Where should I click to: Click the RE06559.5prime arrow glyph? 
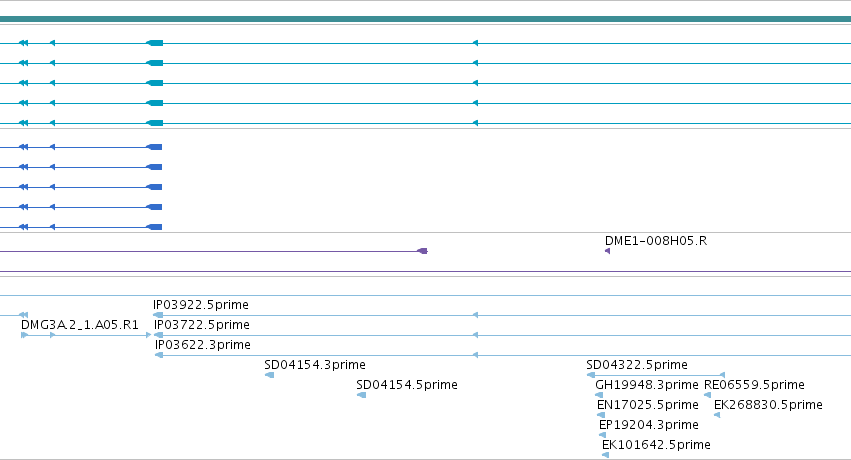[707, 395]
